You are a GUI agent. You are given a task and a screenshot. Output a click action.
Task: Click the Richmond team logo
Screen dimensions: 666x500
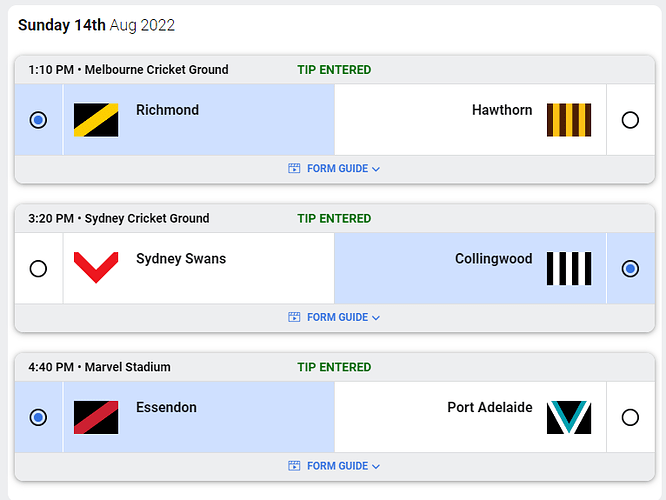point(96,120)
